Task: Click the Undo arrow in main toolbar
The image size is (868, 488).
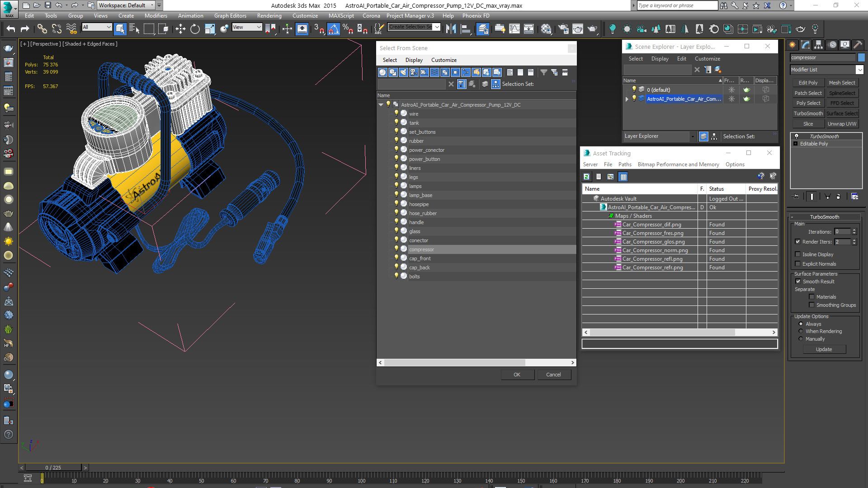Action: 11,29
